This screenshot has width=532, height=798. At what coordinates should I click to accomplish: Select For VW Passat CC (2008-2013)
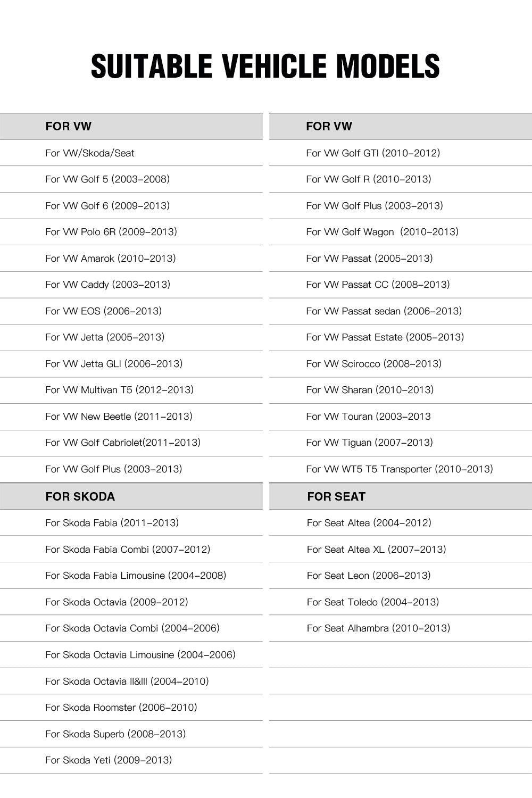(378, 285)
